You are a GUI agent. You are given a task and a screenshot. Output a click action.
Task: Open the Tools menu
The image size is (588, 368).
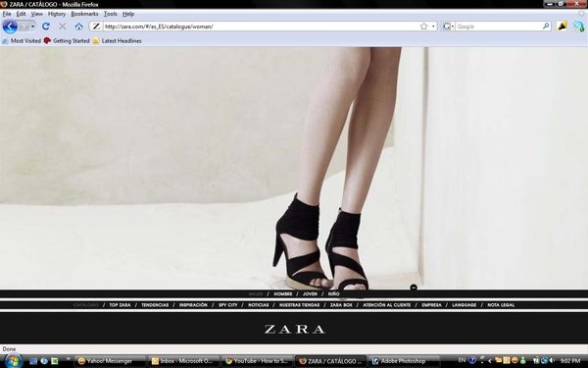[x=110, y=14]
